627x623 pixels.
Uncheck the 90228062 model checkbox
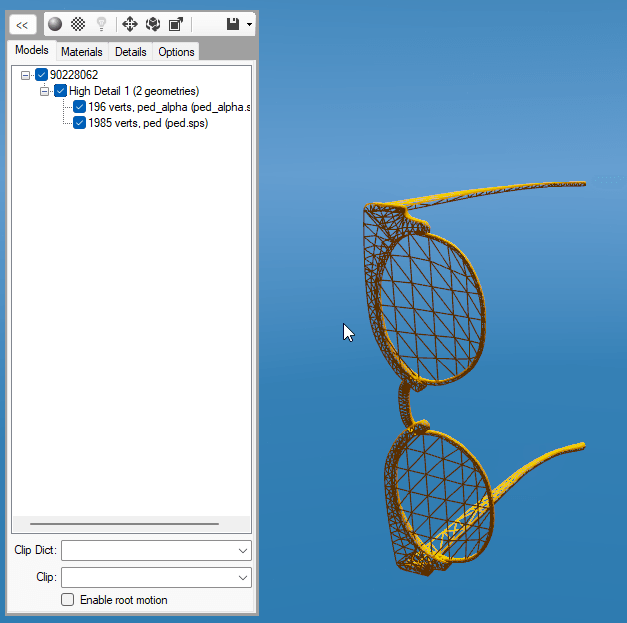[x=42, y=75]
